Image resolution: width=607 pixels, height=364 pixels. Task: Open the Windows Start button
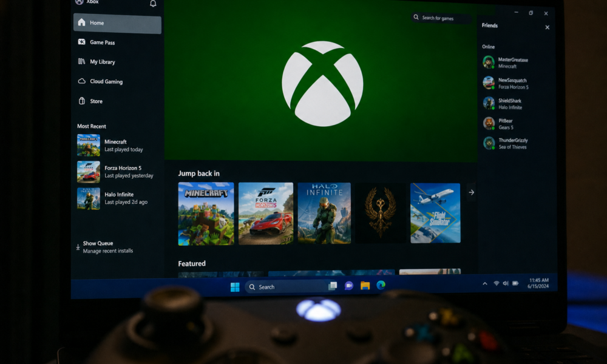(235, 287)
